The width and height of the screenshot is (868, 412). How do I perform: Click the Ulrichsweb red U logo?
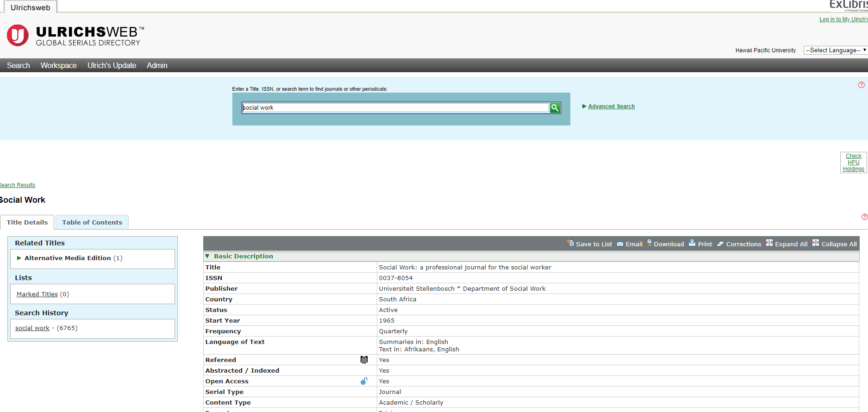(x=18, y=35)
